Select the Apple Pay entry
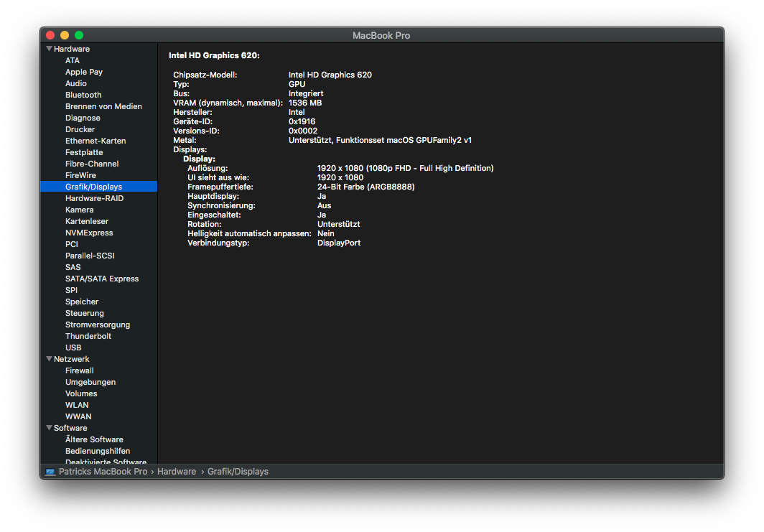The height and width of the screenshot is (532, 764). pos(83,72)
